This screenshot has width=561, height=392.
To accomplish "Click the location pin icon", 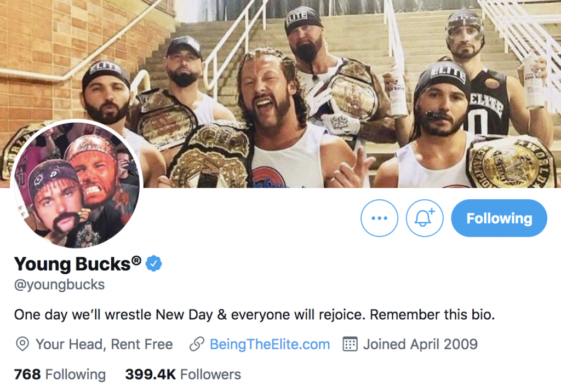I will click(22, 344).
